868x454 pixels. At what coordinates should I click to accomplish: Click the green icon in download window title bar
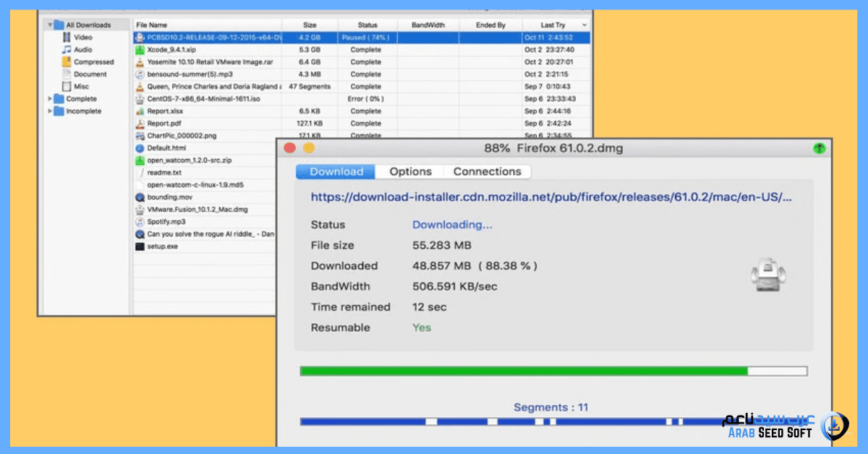click(x=818, y=148)
